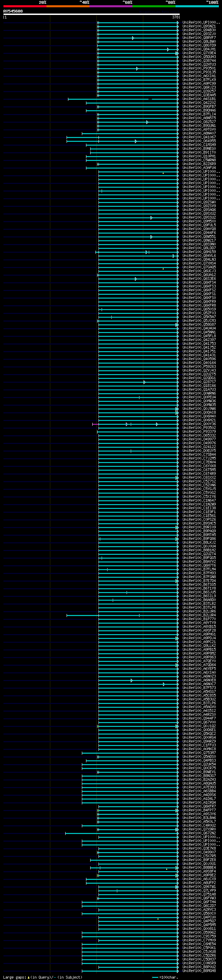
Task: Click the orange ~40% identity legend segment
Action: click(x=68, y=7)
